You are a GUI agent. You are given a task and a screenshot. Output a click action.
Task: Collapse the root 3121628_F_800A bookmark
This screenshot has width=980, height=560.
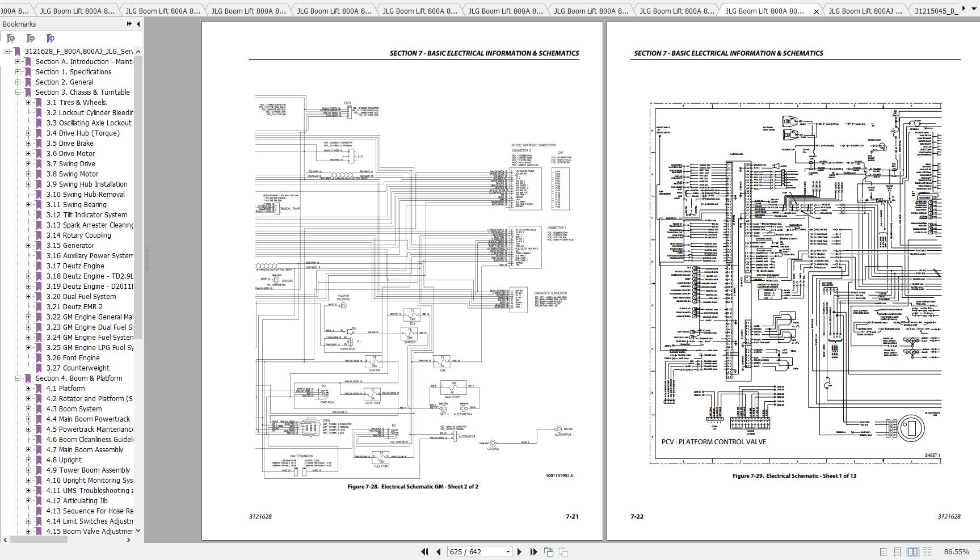7,52
